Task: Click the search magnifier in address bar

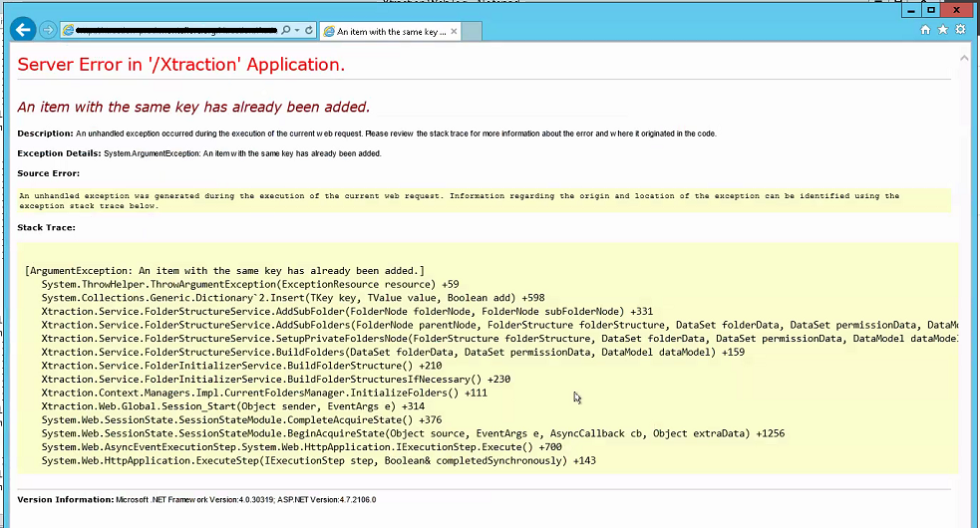Action: (285, 31)
